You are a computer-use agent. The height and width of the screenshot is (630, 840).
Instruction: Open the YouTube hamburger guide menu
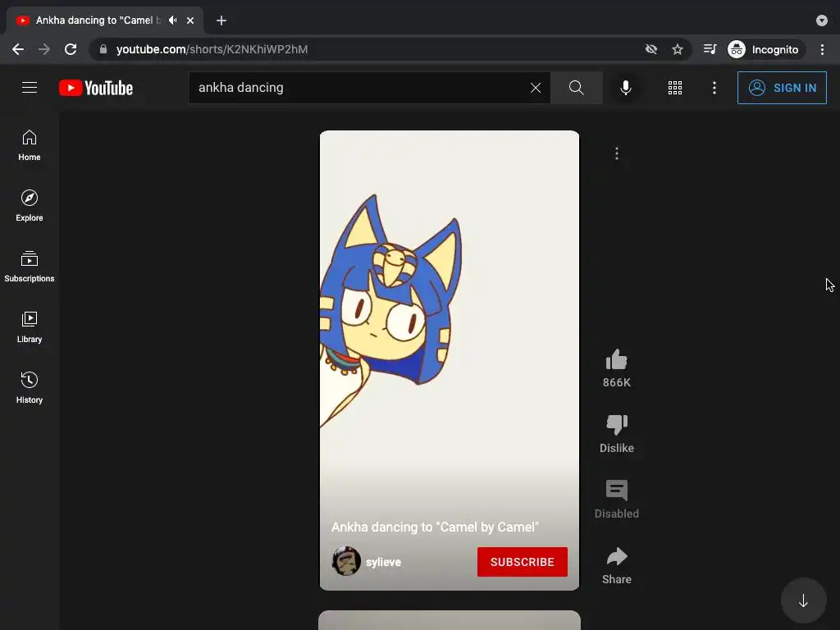pos(30,87)
